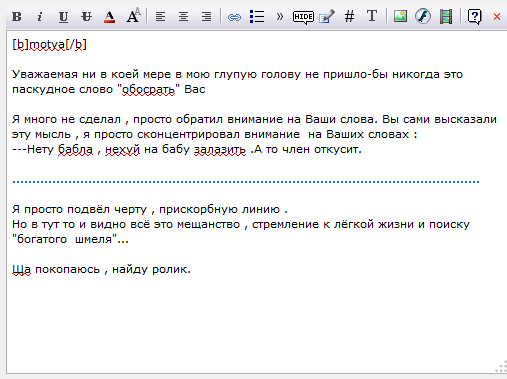Click the dotted separator line of text
Screen dimensions: 507x379
tap(246, 182)
